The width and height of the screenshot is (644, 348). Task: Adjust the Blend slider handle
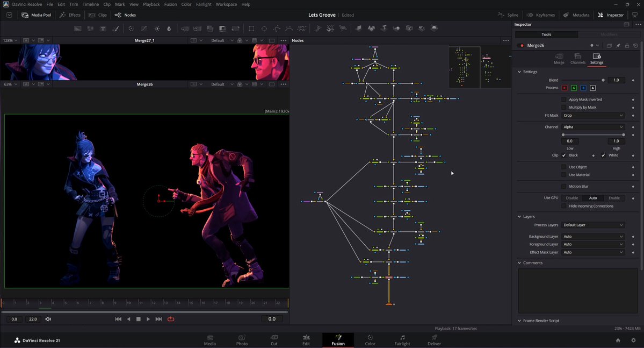coord(603,80)
